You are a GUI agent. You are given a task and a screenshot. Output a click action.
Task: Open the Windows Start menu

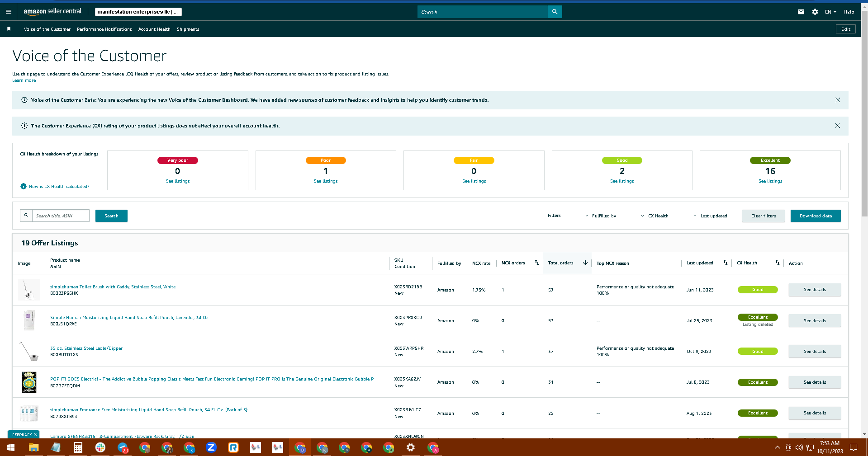(x=11, y=447)
